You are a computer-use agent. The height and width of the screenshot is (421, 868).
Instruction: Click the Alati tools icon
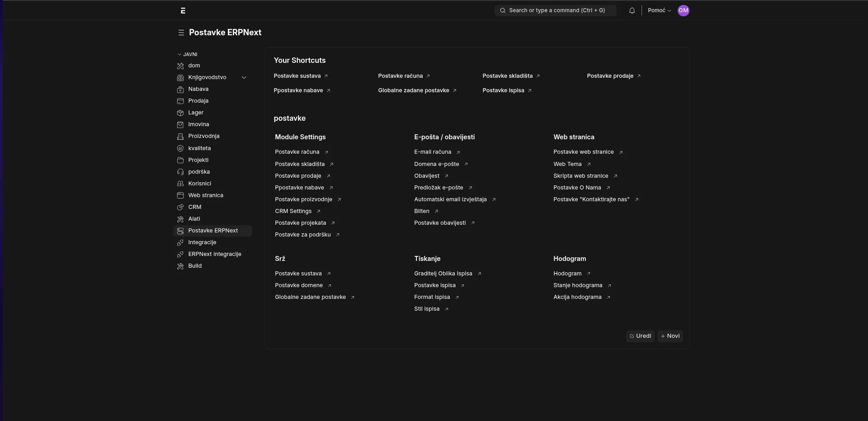coord(180,219)
